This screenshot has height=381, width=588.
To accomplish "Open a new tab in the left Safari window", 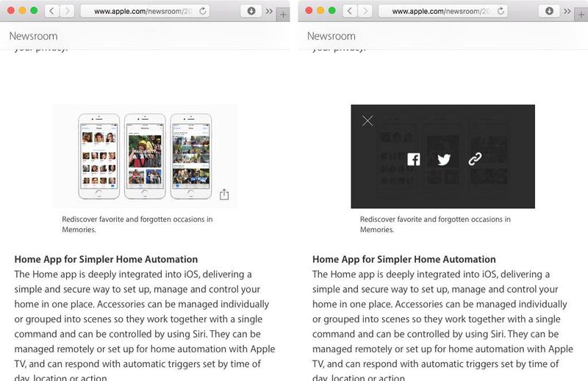I will 283,15.
